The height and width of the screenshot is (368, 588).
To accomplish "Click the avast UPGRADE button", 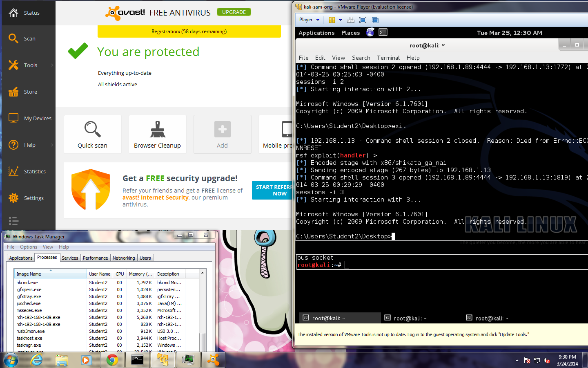I will (x=234, y=12).
